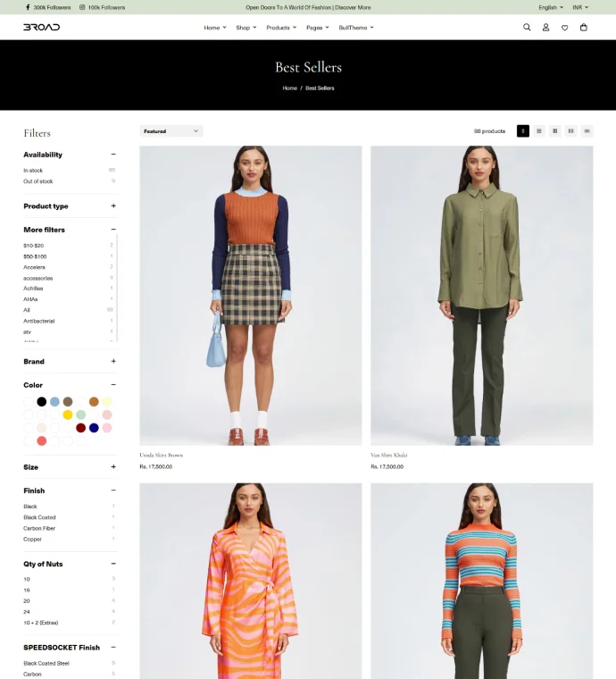
Task: Expand the Product type filter section
Action: (113, 205)
